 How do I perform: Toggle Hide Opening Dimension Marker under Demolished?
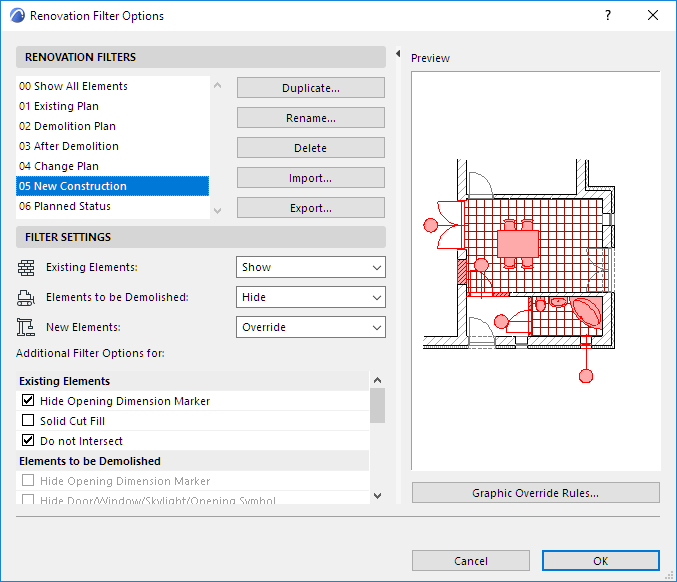tap(28, 481)
